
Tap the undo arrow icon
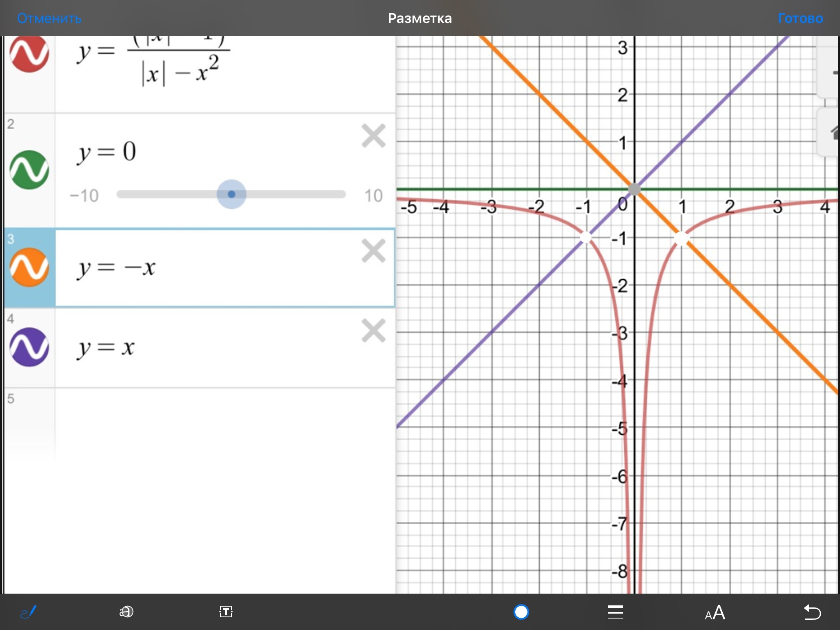tap(812, 612)
